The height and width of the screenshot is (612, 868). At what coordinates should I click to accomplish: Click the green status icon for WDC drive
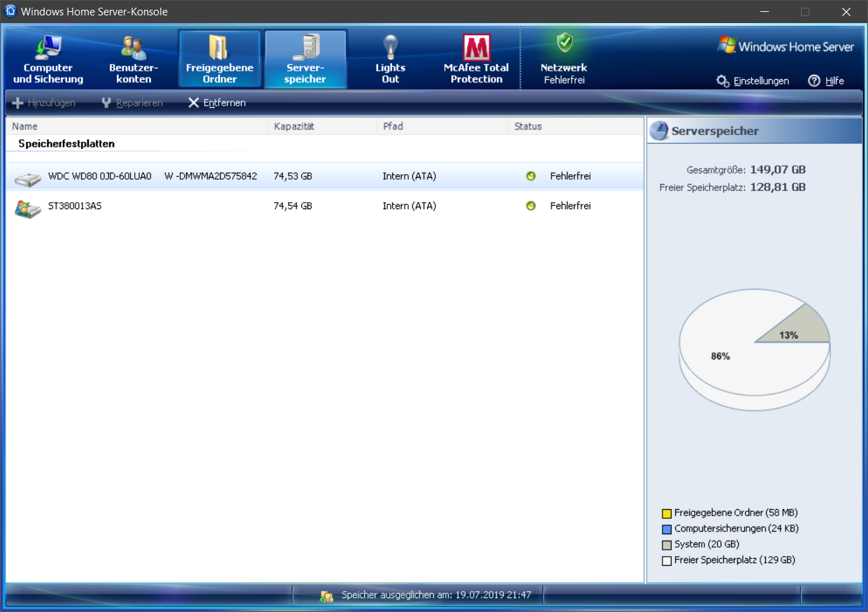click(x=531, y=176)
